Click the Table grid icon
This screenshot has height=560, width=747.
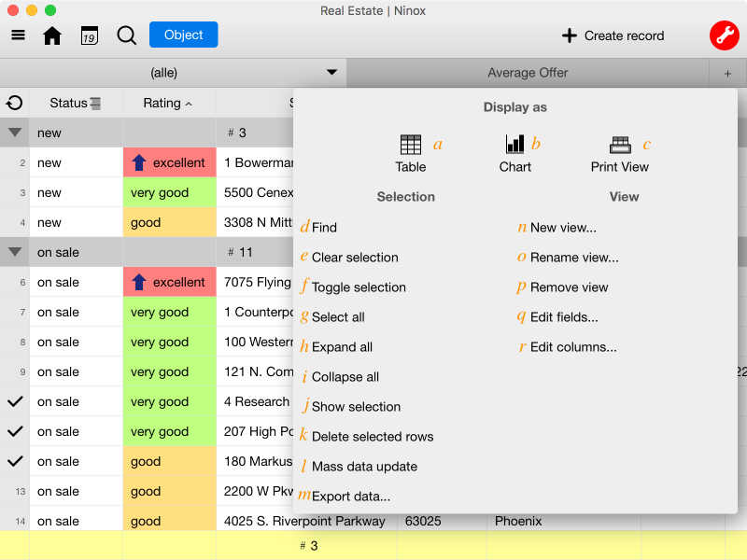tap(411, 145)
